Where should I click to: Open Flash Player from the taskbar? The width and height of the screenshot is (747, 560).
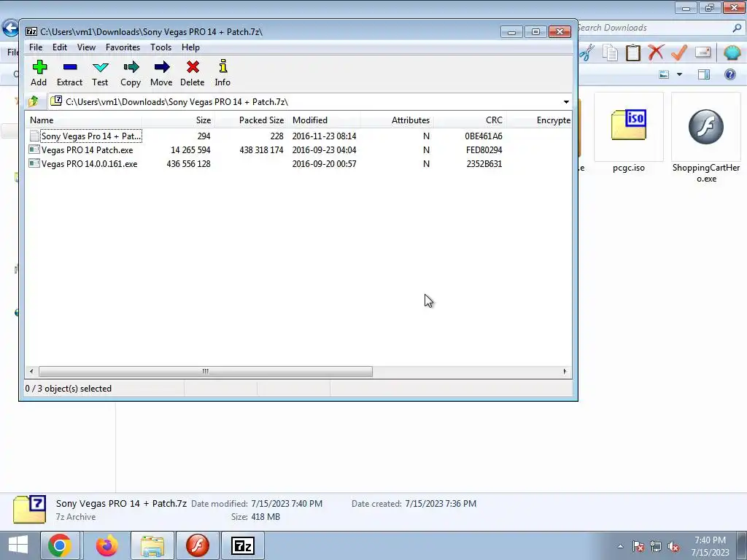(198, 545)
